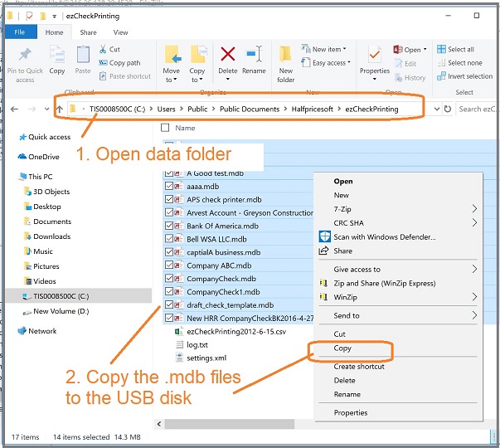Click Select none in ribbon
The width and height of the screenshot is (500, 448).
pos(464,63)
